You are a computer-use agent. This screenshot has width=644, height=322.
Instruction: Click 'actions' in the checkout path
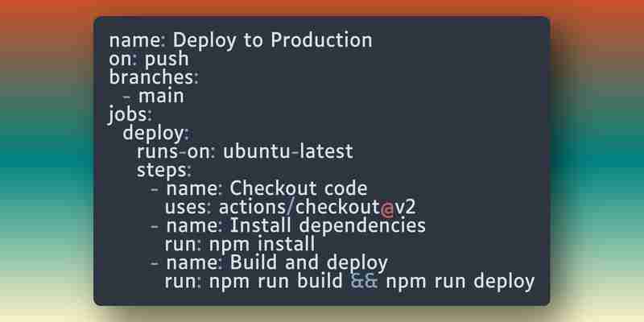253,208
